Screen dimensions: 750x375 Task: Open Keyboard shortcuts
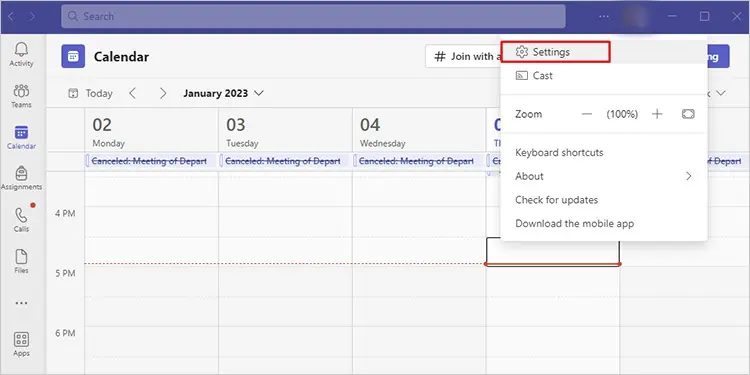pyautogui.click(x=604, y=153)
